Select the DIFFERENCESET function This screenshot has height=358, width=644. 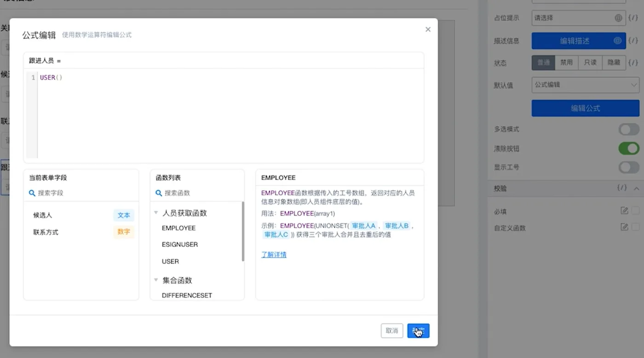click(x=187, y=295)
